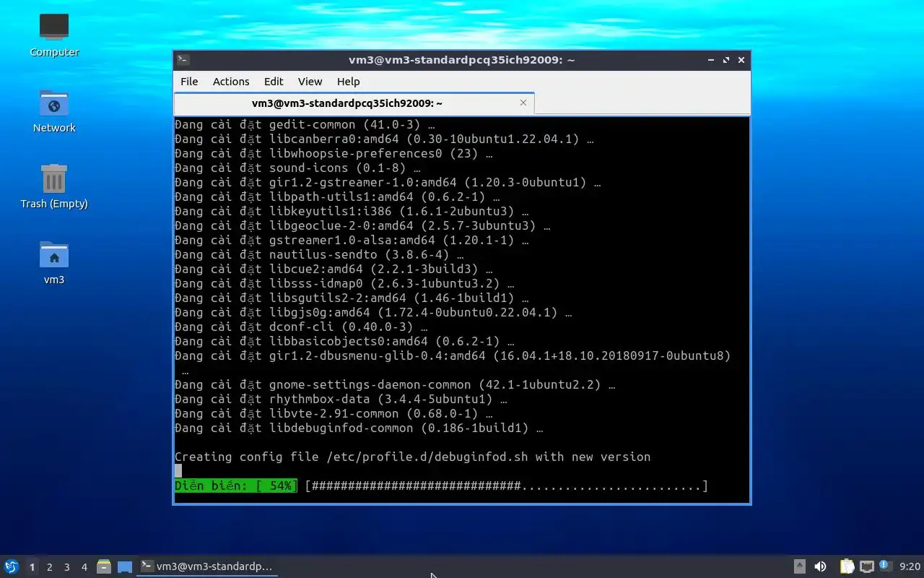Viewport: 924px width, 578px height.
Task: Click the 'libsss-idmap0' line
Action: (344, 283)
